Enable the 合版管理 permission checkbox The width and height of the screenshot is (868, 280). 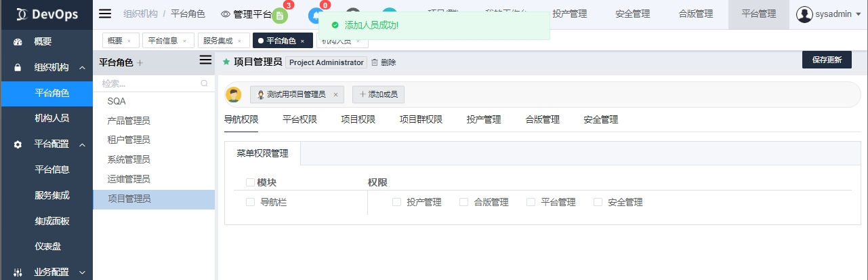(464, 202)
